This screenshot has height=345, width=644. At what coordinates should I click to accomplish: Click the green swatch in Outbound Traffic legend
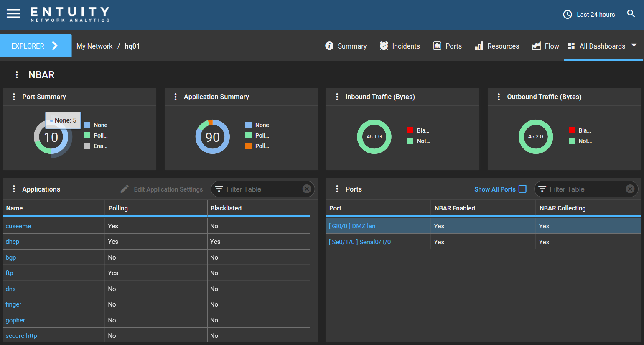[572, 141]
